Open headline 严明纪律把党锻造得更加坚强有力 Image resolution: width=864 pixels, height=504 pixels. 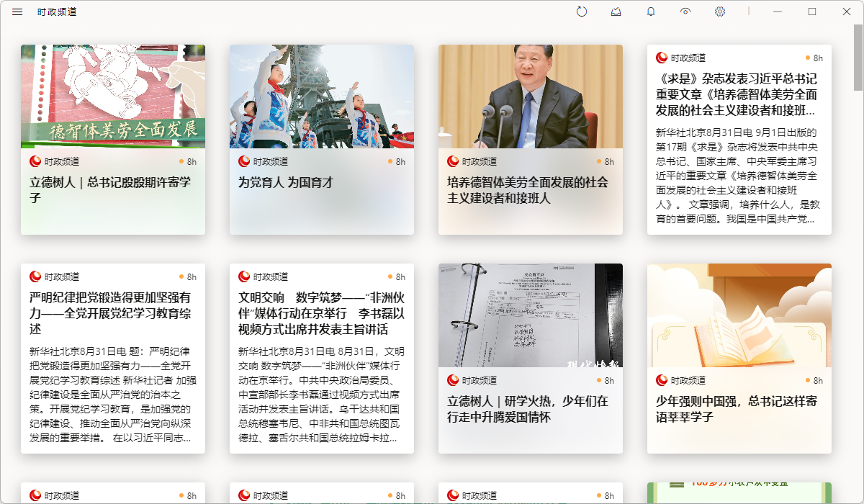(x=110, y=313)
